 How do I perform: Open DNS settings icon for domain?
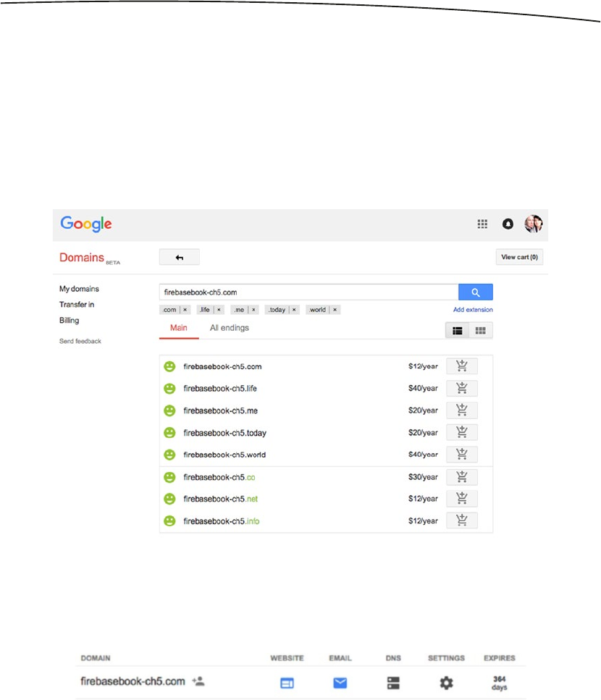point(393,682)
